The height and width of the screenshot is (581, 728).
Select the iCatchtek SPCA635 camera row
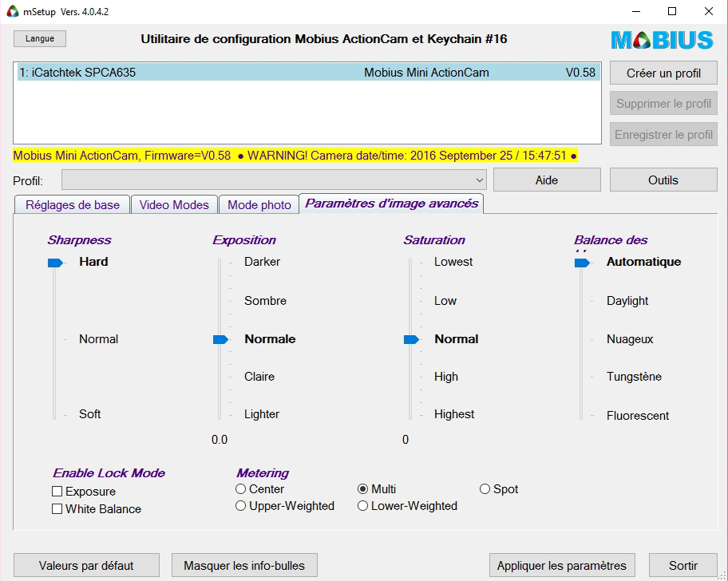point(307,73)
